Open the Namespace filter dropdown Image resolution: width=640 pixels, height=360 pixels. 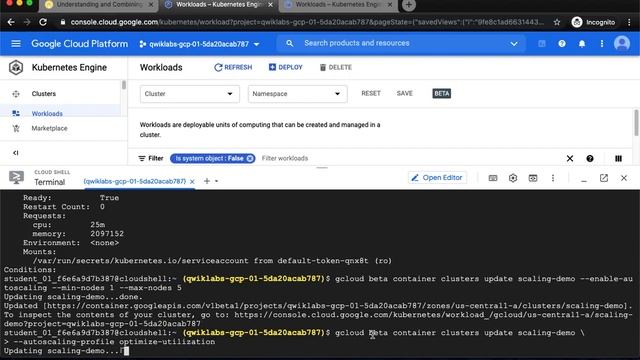click(x=297, y=94)
